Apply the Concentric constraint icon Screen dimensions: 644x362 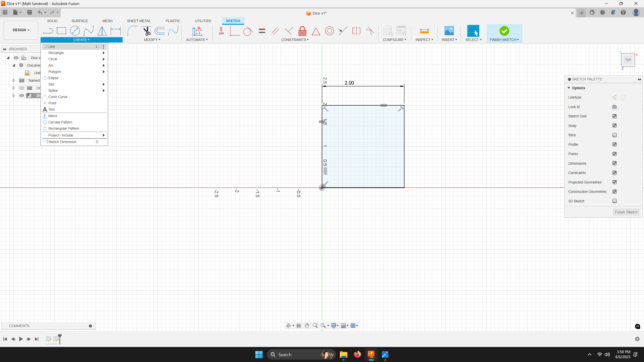[329, 31]
